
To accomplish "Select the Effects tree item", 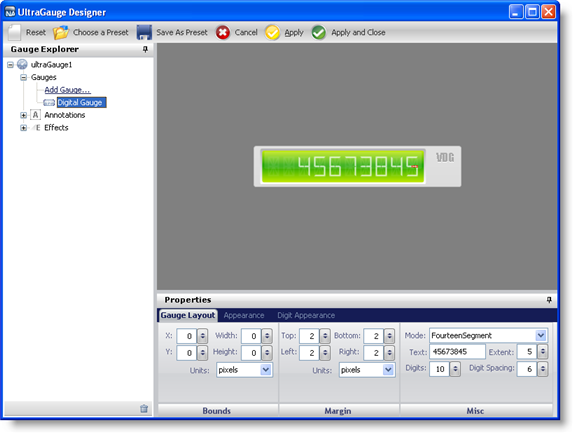I will click(x=56, y=128).
